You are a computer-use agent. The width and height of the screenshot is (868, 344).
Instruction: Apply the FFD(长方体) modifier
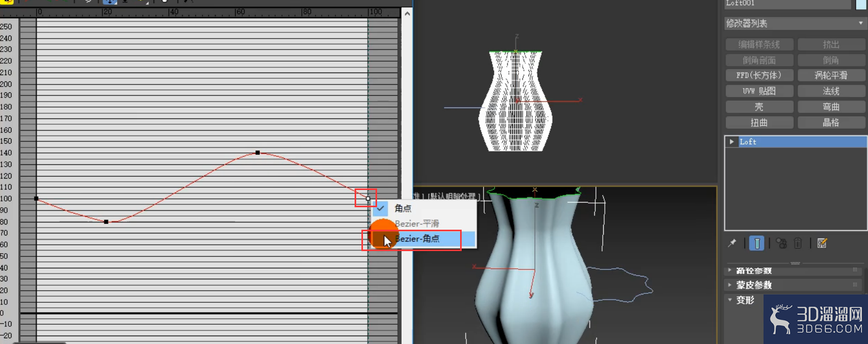coord(759,75)
